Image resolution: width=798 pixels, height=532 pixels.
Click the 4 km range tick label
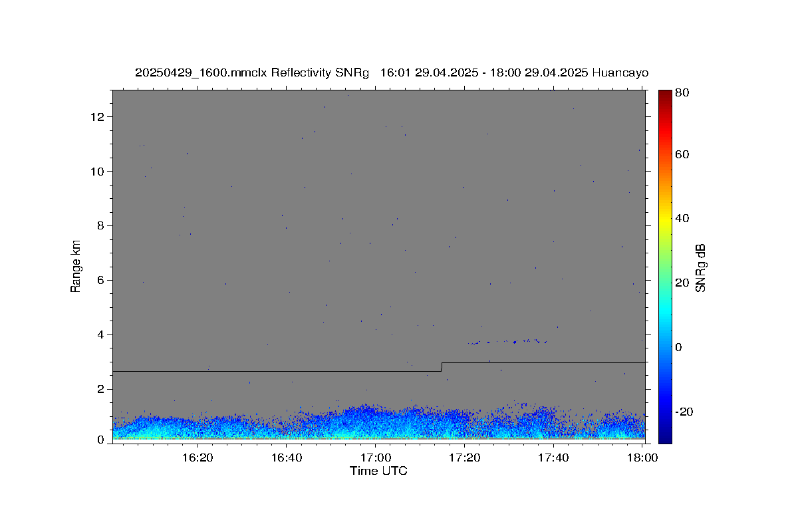101,334
